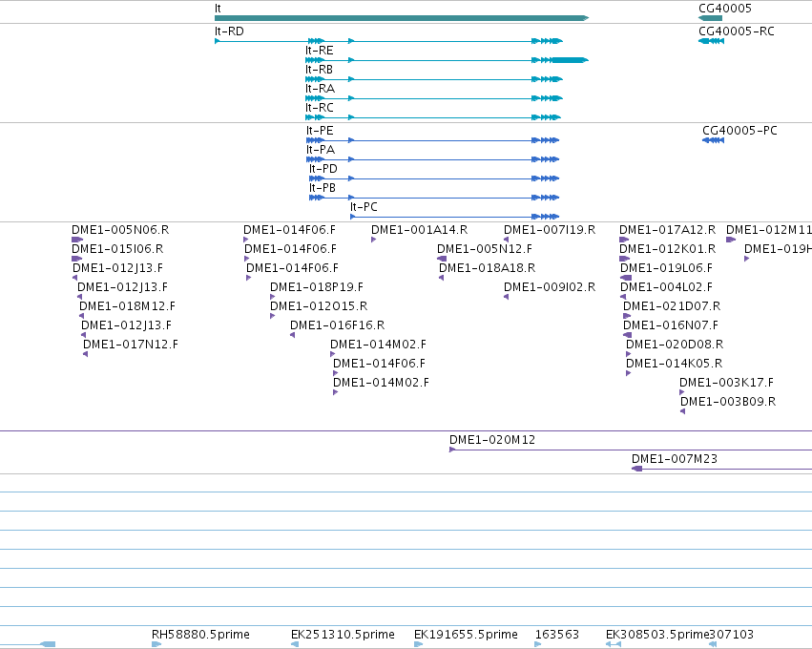Click BAC end DME1-014K05.R
The height and width of the screenshot is (649, 812).
[675, 364]
